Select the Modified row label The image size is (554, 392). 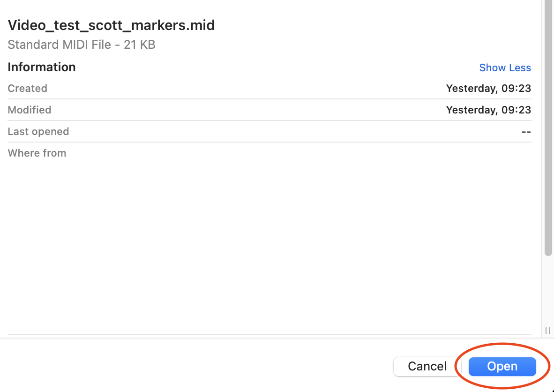point(30,110)
